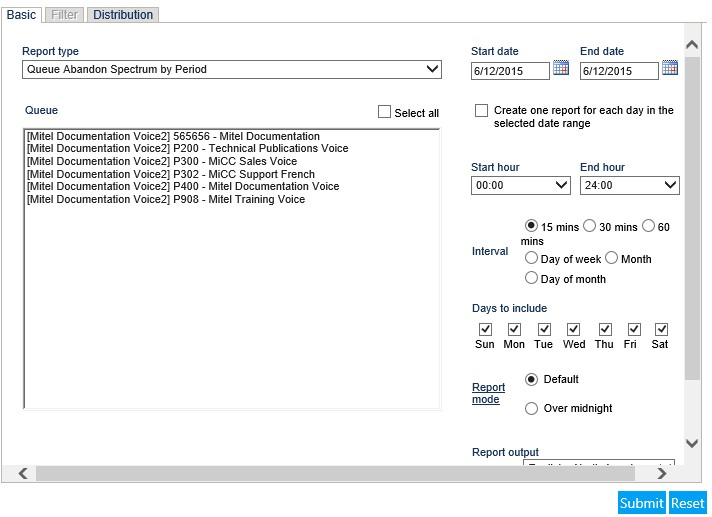712x517 pixels.
Task: Click the horizontal scrollbar track
Action: pos(335,473)
